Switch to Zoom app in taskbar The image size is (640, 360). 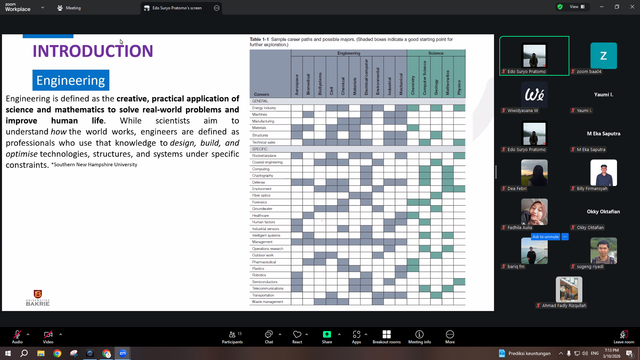pos(123,353)
